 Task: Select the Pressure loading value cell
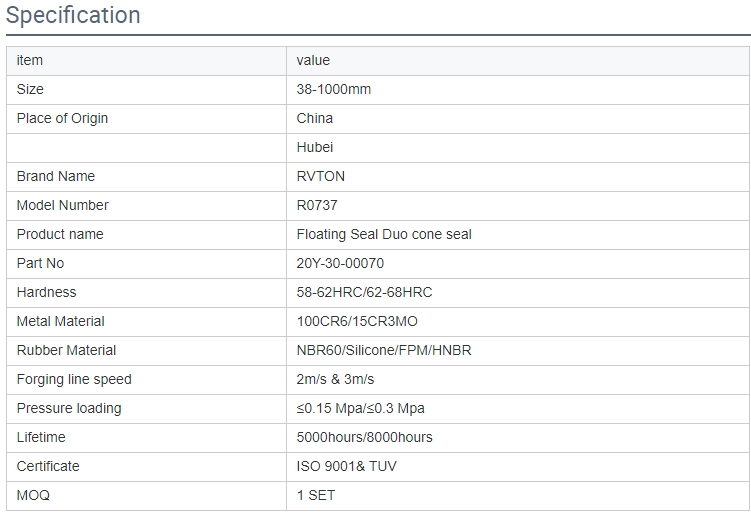tap(518, 409)
